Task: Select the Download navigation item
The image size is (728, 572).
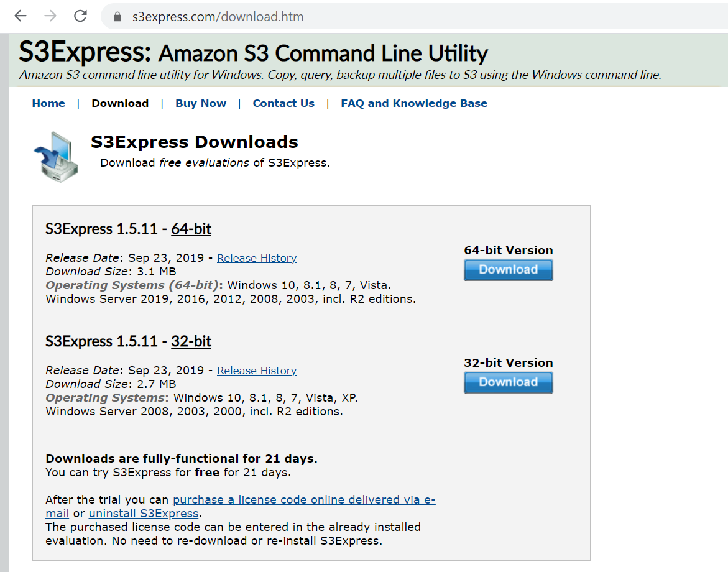Action: (120, 103)
